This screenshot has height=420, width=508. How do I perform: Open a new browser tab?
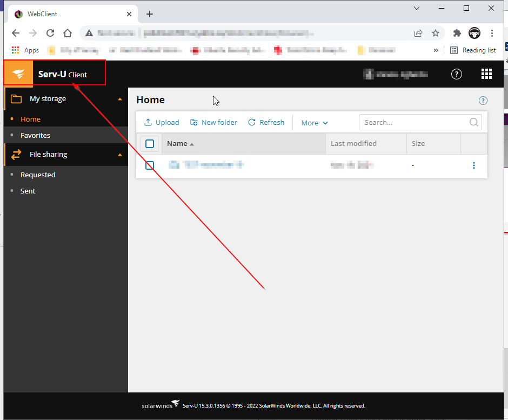click(x=149, y=14)
